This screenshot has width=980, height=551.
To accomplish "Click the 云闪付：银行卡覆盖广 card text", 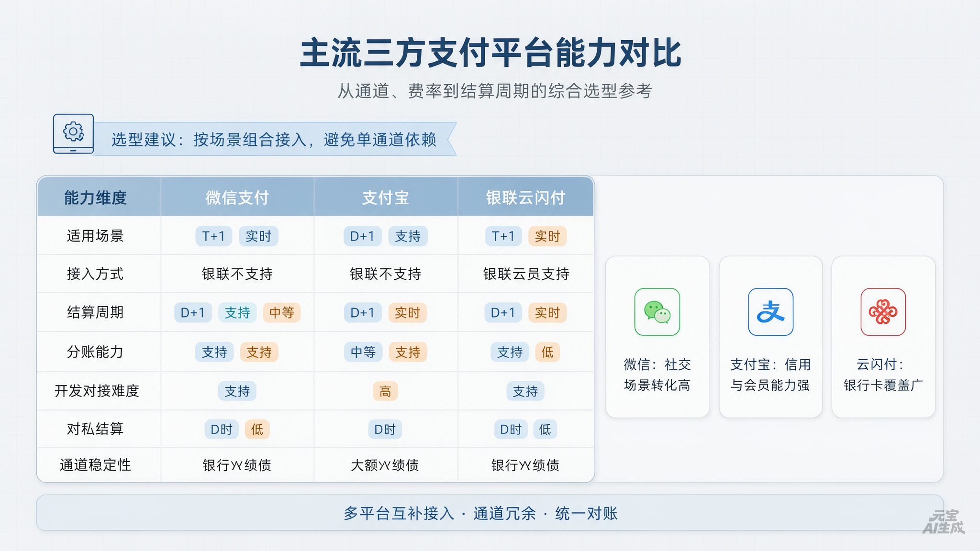I will point(883,375).
